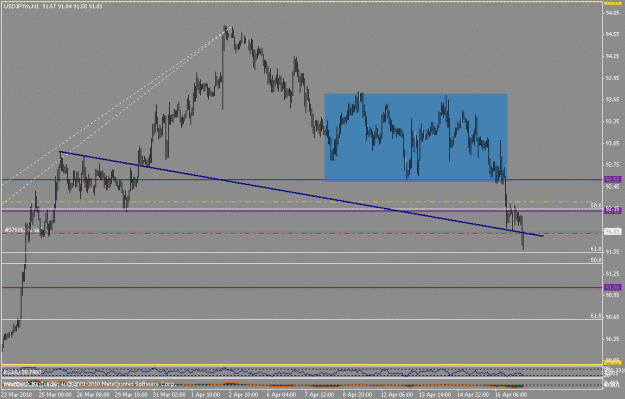Click the 90.35 price scale label
This screenshot has width=625, height=399.
[612, 339]
